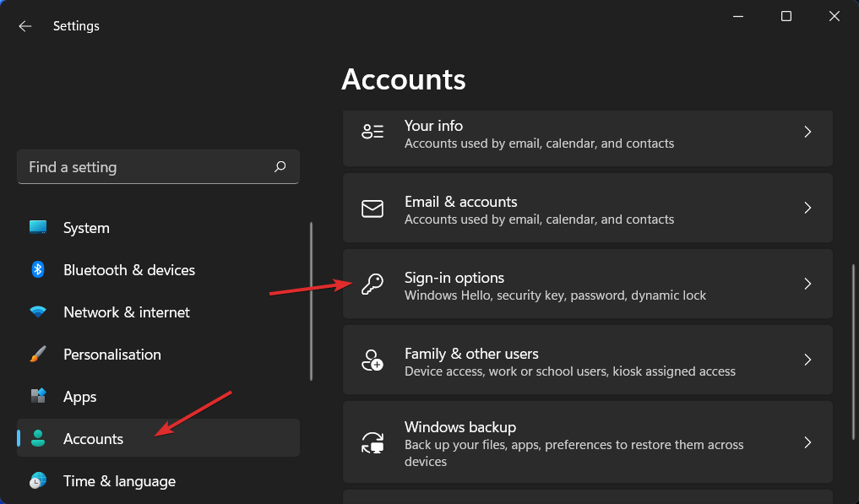Screen dimensions: 859x504
Task: Select Accounts in the sidebar
Action: point(93,439)
